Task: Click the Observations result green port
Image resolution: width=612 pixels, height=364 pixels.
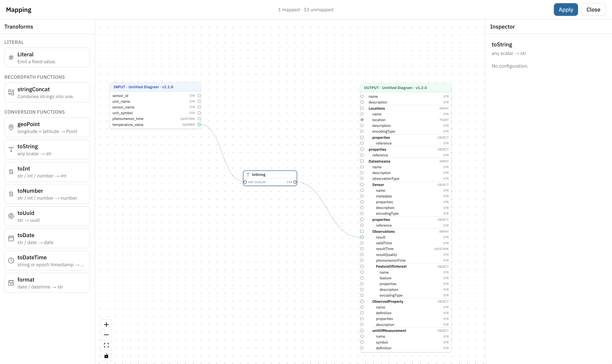Action: [x=362, y=237]
